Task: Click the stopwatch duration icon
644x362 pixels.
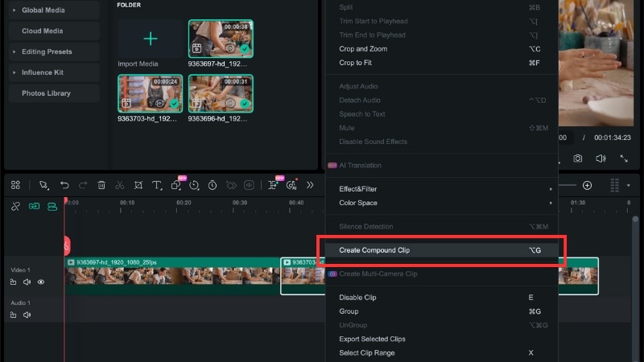Action: [x=213, y=185]
